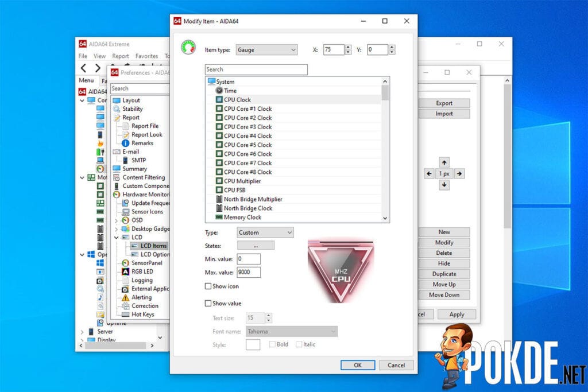
Task: Click the Hardware Monitoring gauge icon
Action: (117, 195)
